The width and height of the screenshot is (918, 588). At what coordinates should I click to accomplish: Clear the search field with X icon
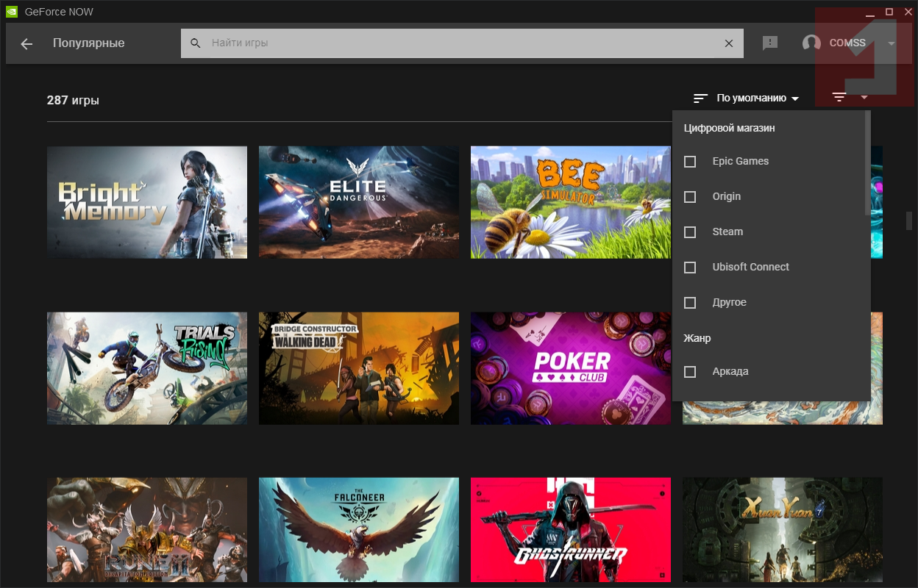pyautogui.click(x=729, y=43)
